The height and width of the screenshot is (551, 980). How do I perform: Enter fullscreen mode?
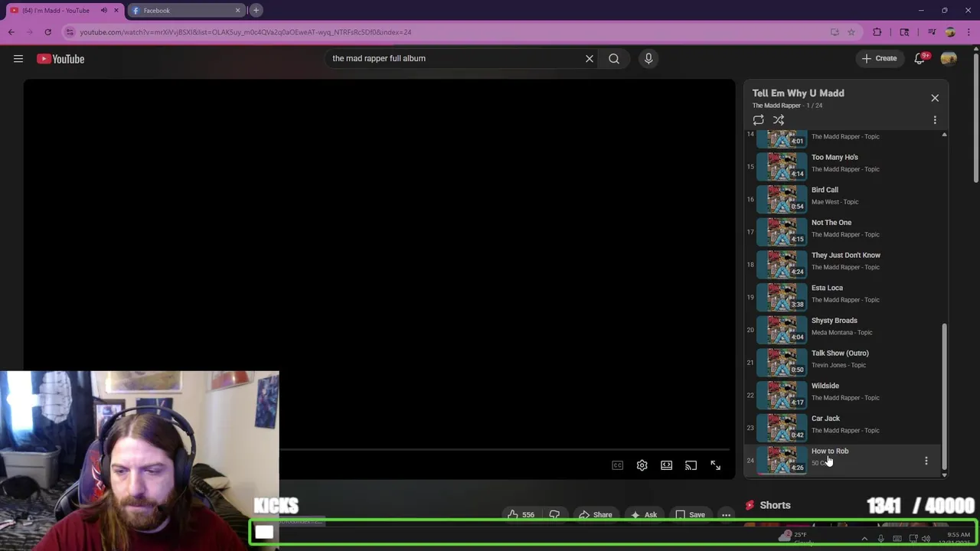716,465
